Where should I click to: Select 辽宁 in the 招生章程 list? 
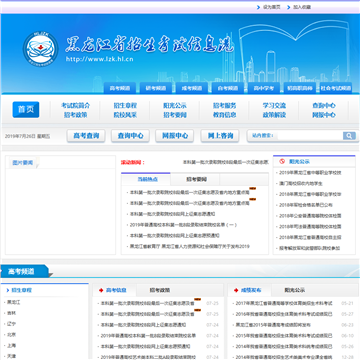[x=11, y=324]
